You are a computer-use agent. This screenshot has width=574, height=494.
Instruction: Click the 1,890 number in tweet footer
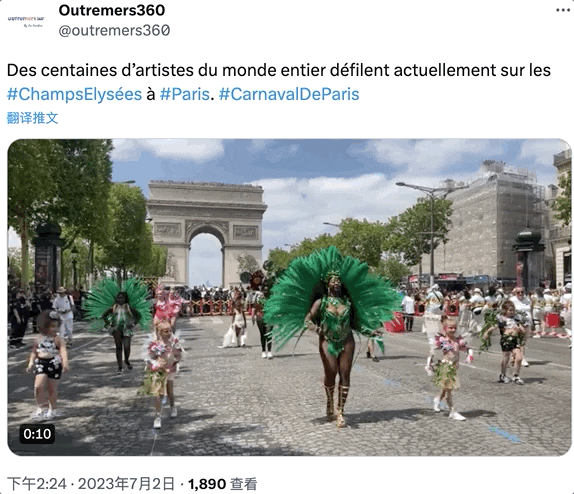pos(207,484)
